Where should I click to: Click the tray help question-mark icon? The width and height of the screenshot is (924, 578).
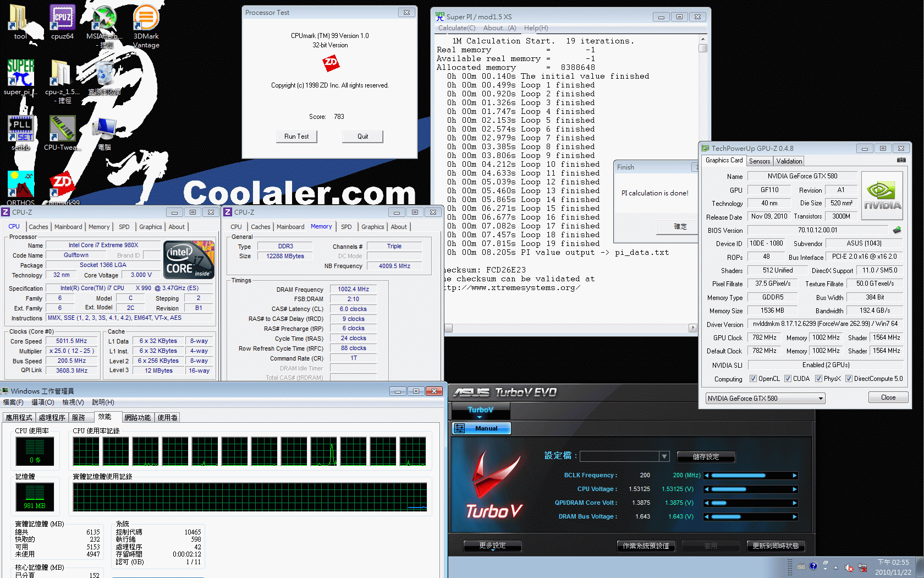pyautogui.click(x=813, y=566)
